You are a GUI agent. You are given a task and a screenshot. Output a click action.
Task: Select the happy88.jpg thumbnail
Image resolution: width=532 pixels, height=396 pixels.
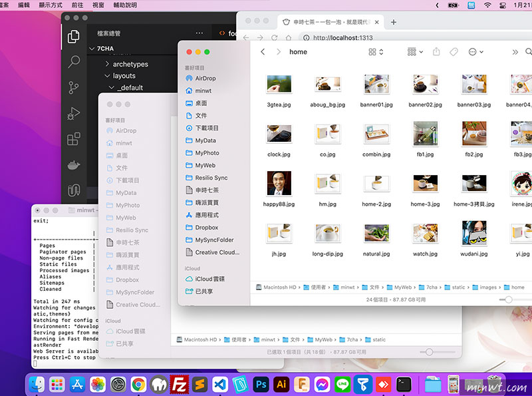[279, 184]
